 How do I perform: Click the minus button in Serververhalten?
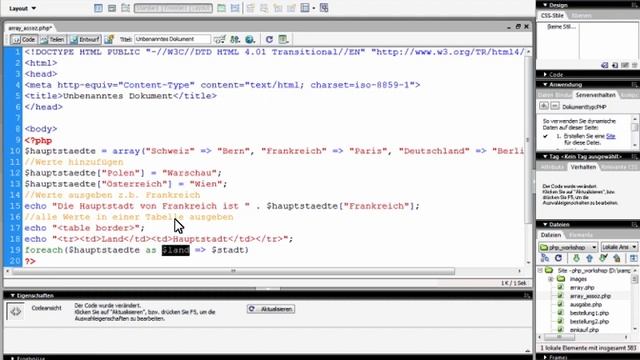point(554,106)
